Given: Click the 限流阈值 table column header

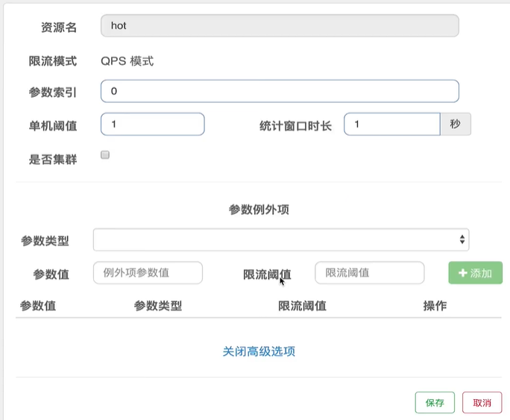Looking at the screenshot, I should pos(302,306).
